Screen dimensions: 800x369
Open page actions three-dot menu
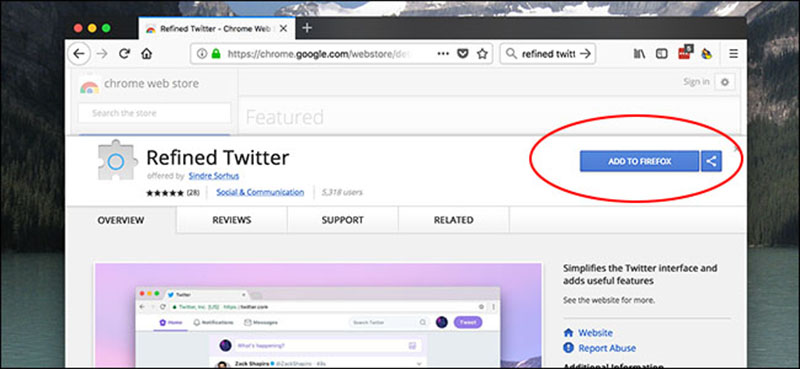point(443,54)
